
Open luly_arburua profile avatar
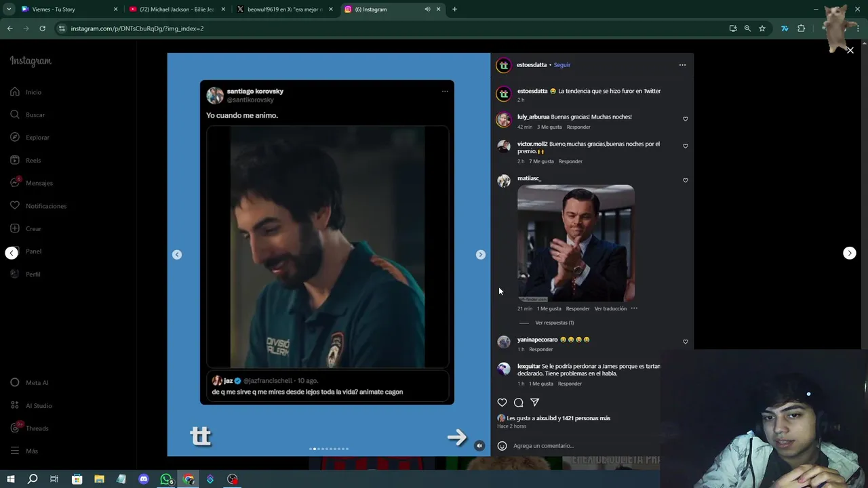pyautogui.click(x=503, y=120)
